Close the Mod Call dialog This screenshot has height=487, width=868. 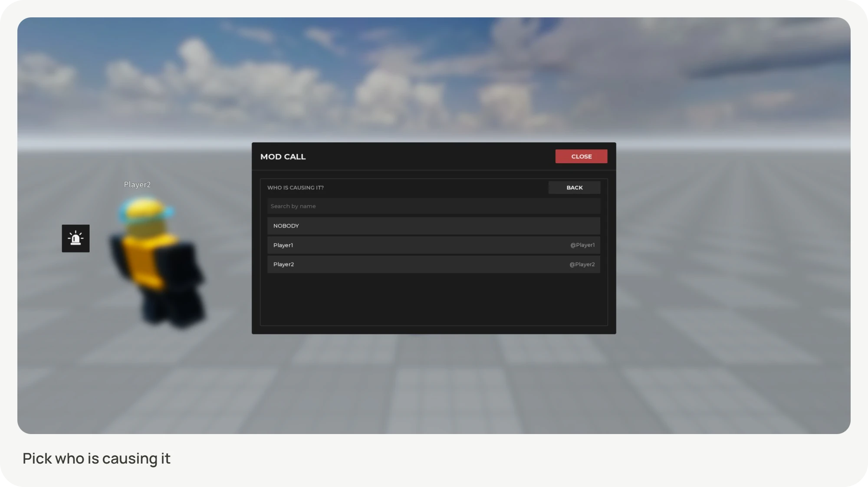click(581, 156)
